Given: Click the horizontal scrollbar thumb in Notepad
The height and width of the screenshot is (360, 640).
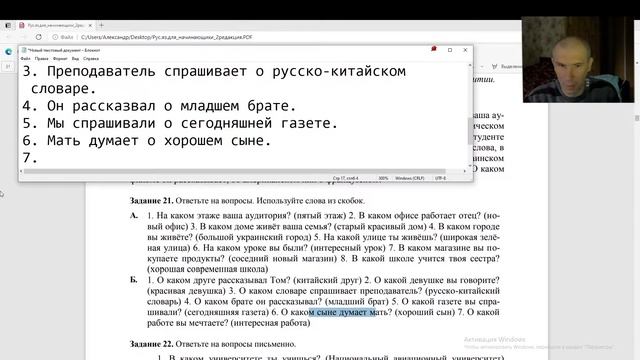Looking at the screenshot, I should coord(234,171).
